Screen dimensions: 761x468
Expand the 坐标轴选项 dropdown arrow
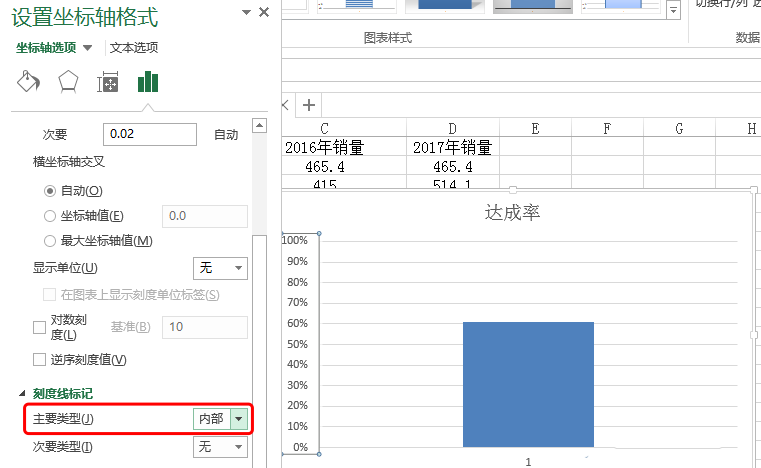point(87,48)
